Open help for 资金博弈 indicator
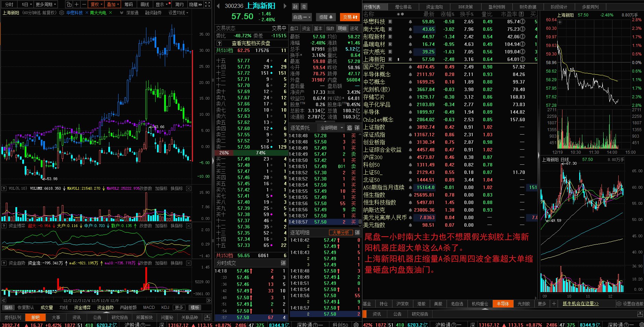Viewport: 644px width, 327px height. [4, 226]
